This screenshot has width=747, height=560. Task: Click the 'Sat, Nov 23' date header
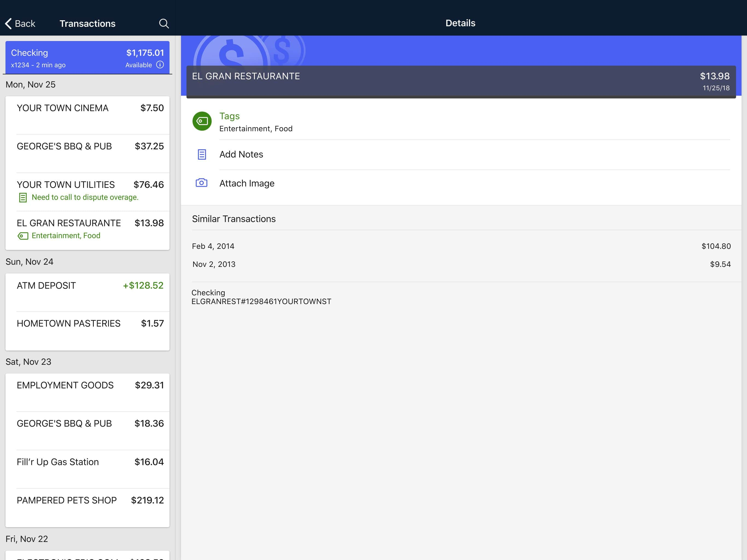click(x=28, y=362)
